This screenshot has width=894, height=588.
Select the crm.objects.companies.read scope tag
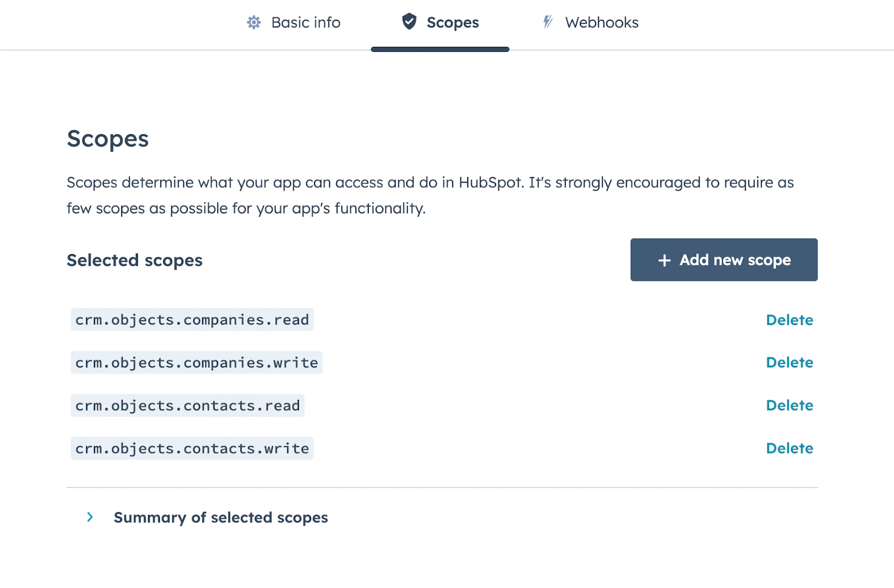coord(192,320)
